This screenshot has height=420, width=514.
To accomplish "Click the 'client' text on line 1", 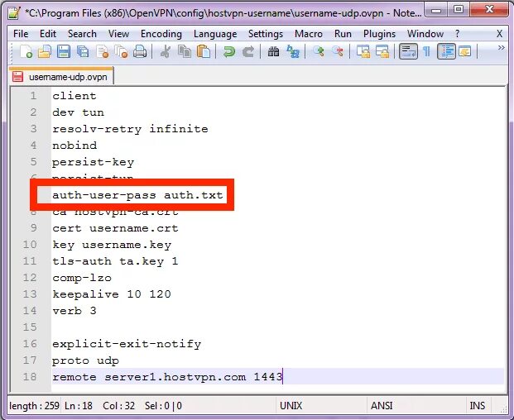I will pos(74,96).
